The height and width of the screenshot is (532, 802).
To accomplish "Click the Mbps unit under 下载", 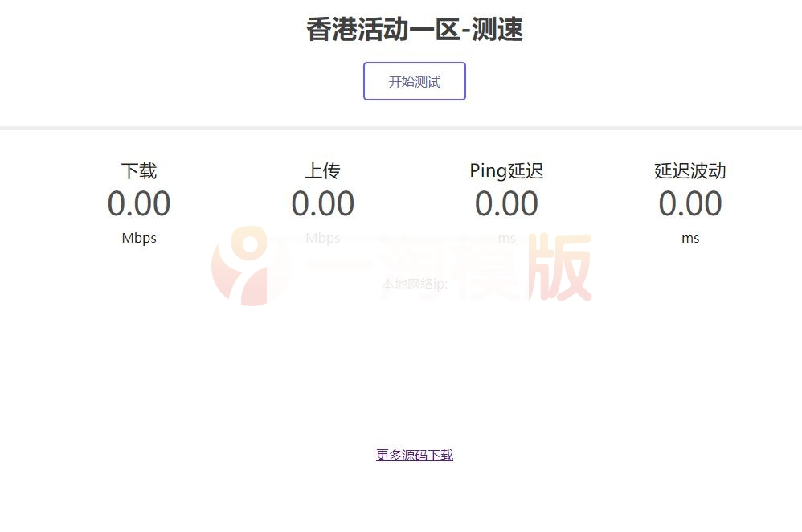I will click(138, 238).
